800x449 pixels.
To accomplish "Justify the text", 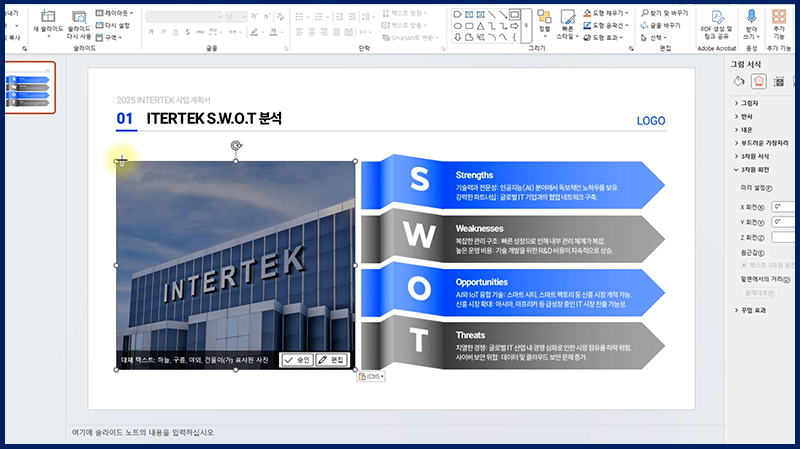I will click(x=336, y=32).
